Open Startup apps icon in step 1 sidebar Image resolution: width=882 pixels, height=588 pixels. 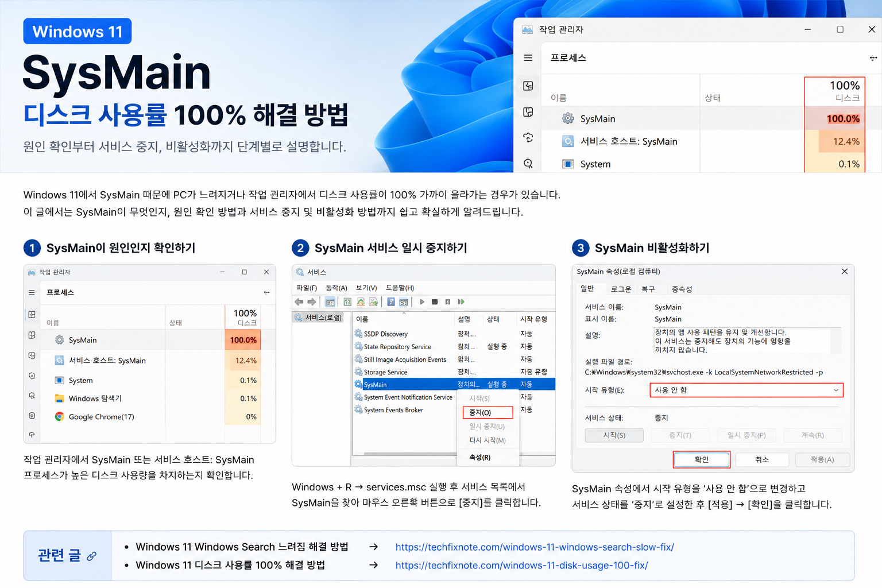(32, 376)
